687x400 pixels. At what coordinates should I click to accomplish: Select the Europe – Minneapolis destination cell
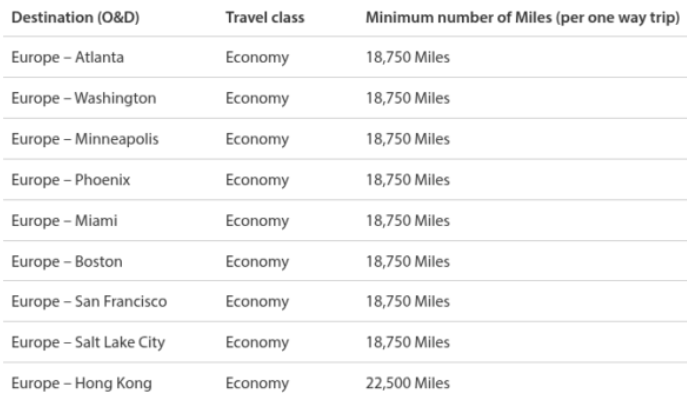(84, 139)
